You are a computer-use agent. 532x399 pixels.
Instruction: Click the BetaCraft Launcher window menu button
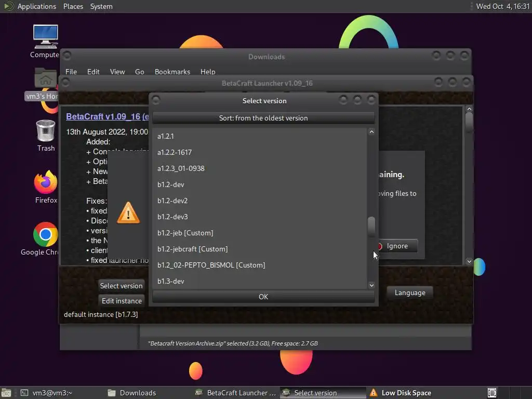coord(66,82)
